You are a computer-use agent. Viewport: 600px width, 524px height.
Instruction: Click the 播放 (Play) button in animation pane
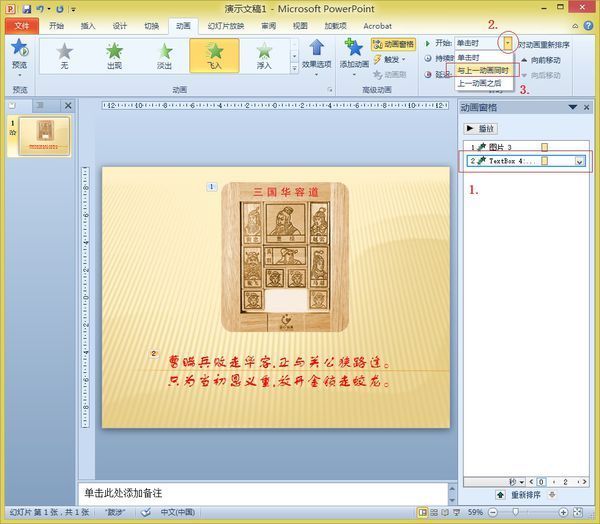click(x=481, y=129)
